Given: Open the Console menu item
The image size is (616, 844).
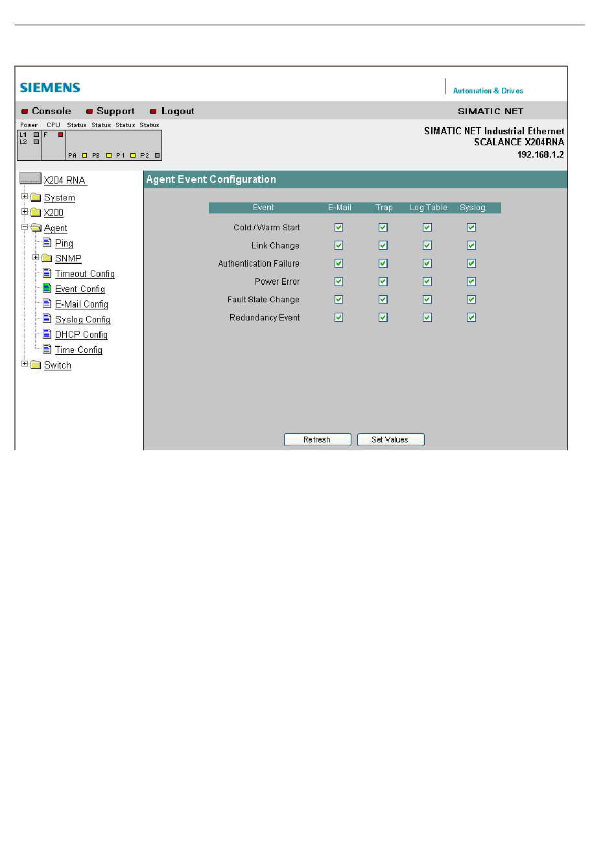Looking at the screenshot, I should [51, 111].
